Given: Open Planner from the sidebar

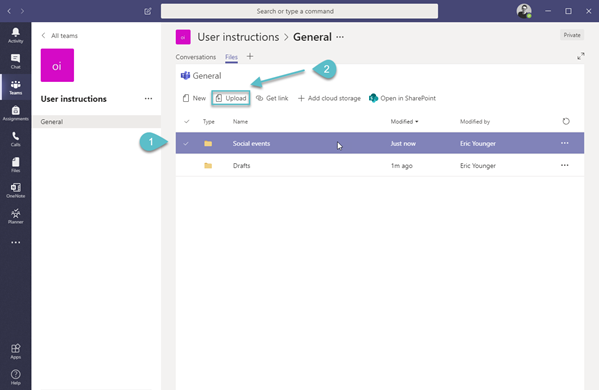Looking at the screenshot, I should pyautogui.click(x=15, y=216).
